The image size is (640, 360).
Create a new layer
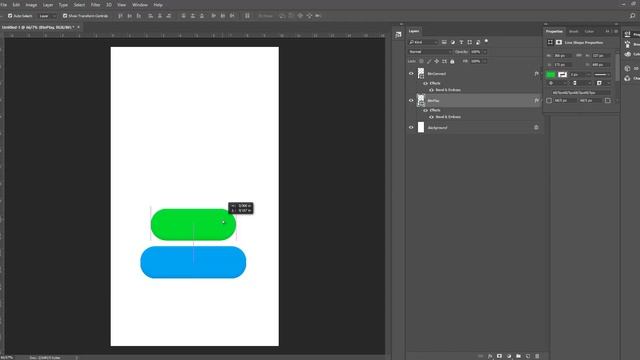click(x=528, y=356)
